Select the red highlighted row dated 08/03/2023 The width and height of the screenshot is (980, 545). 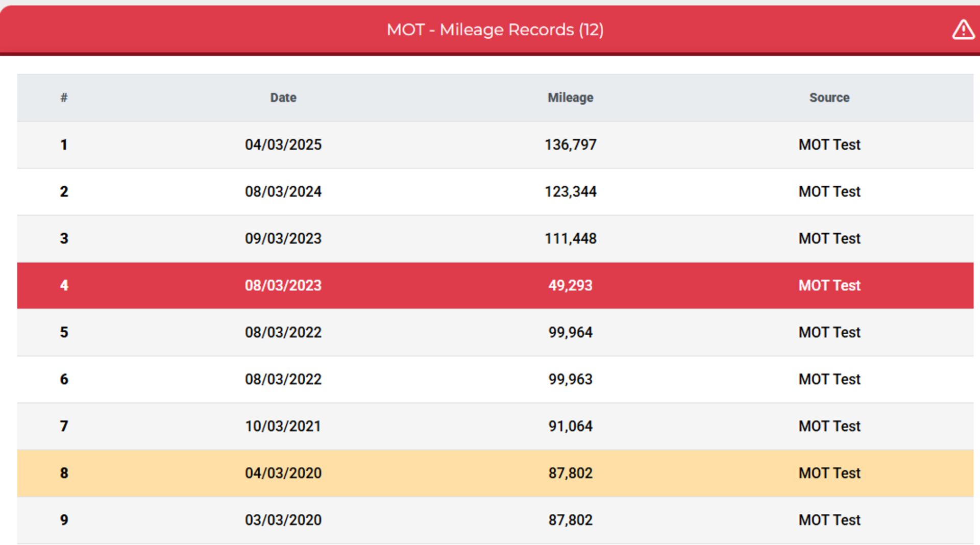pos(495,285)
